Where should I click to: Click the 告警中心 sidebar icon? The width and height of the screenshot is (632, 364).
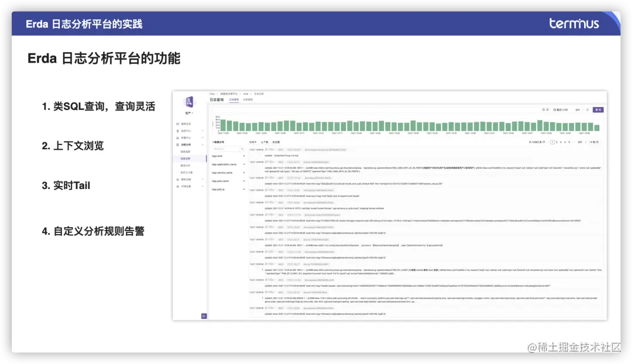pos(178,138)
